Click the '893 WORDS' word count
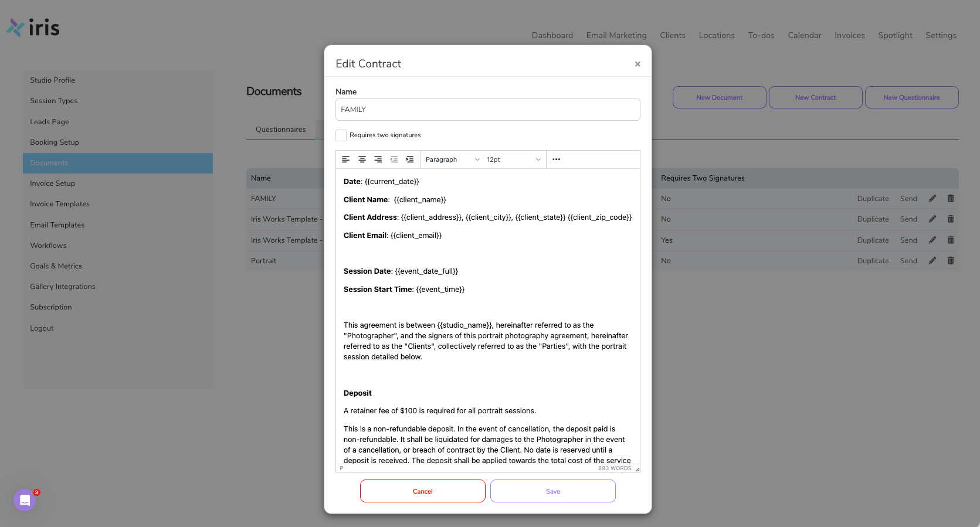Screen dimensions: 980x527 [x=615, y=468]
